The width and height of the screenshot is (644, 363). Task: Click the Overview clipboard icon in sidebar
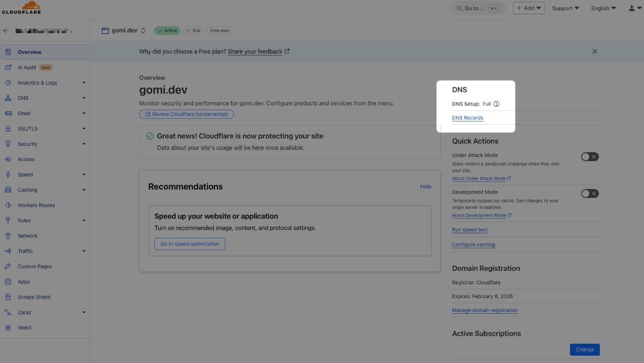tap(8, 52)
